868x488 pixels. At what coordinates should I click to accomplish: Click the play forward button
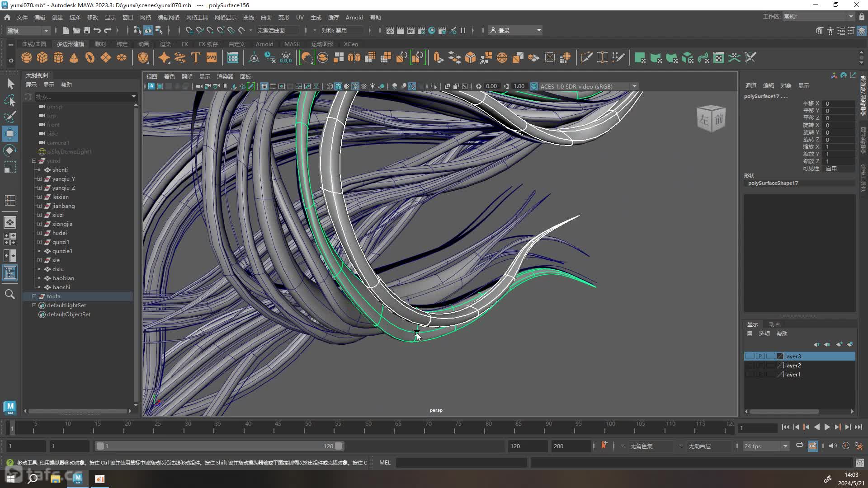(x=827, y=427)
